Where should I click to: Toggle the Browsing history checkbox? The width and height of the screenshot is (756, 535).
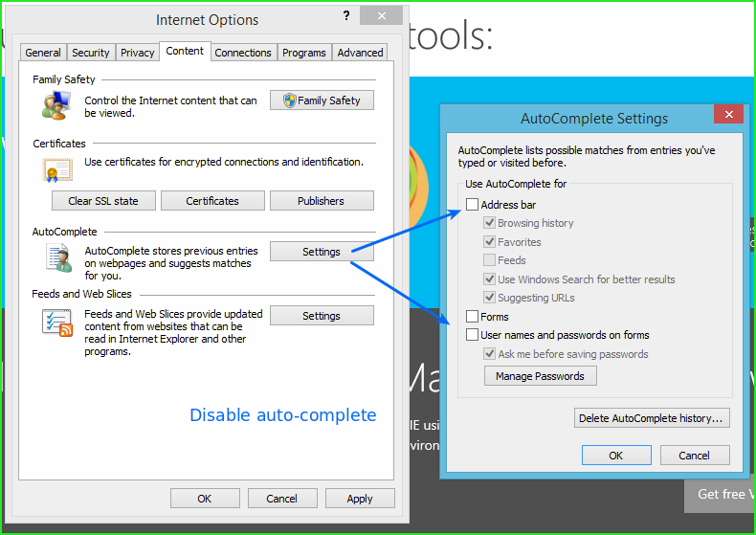pos(489,223)
